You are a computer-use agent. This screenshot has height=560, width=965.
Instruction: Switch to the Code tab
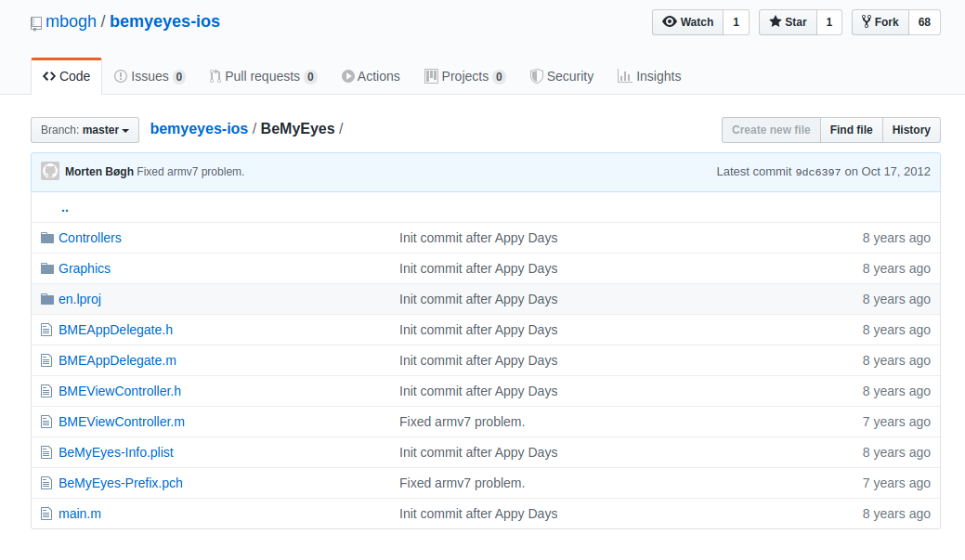pos(67,76)
